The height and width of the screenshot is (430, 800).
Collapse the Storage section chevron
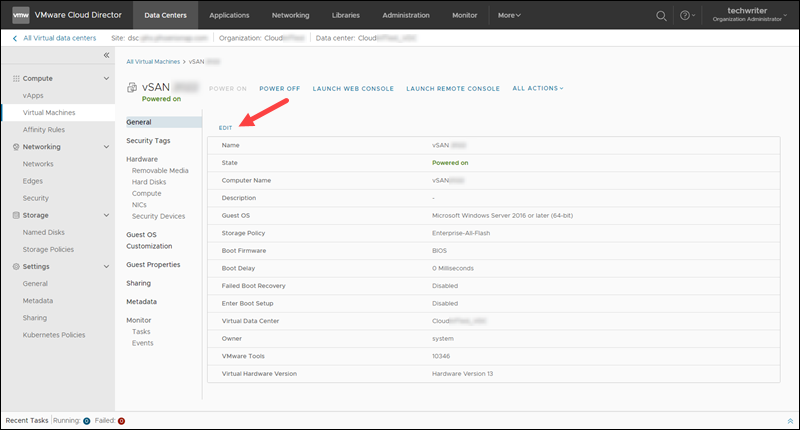(x=106, y=215)
